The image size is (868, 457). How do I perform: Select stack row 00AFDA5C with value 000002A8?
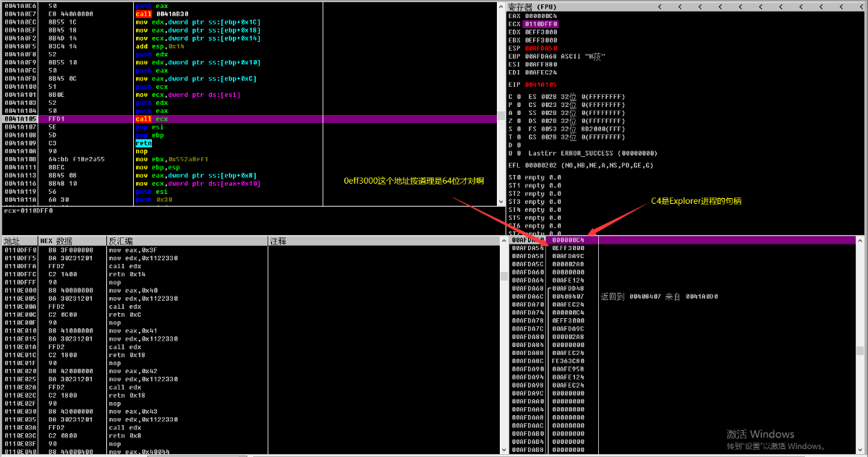[x=682, y=264]
